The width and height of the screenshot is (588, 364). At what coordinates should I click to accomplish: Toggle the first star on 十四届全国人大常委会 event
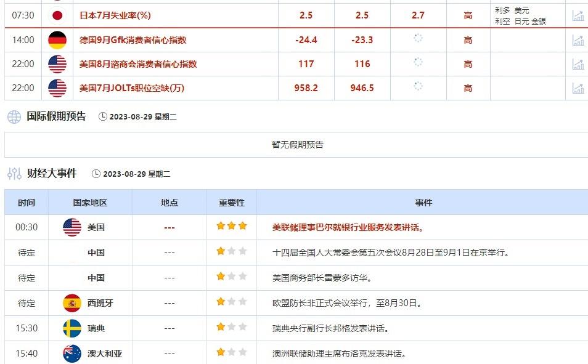click(x=221, y=252)
